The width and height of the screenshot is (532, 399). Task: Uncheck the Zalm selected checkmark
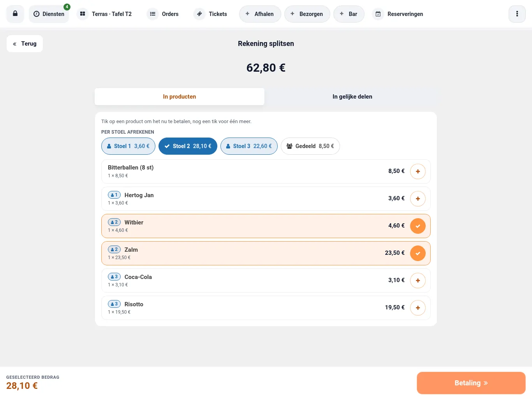click(417, 253)
